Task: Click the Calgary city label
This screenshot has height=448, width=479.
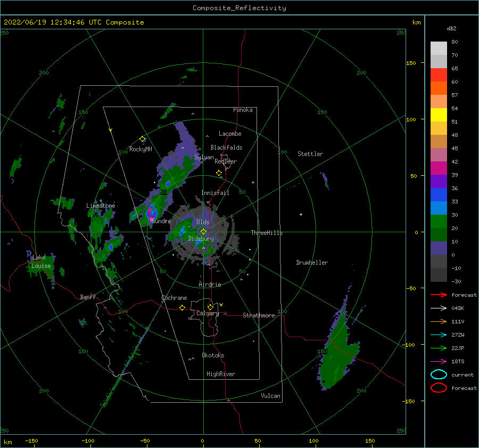Action: (208, 313)
